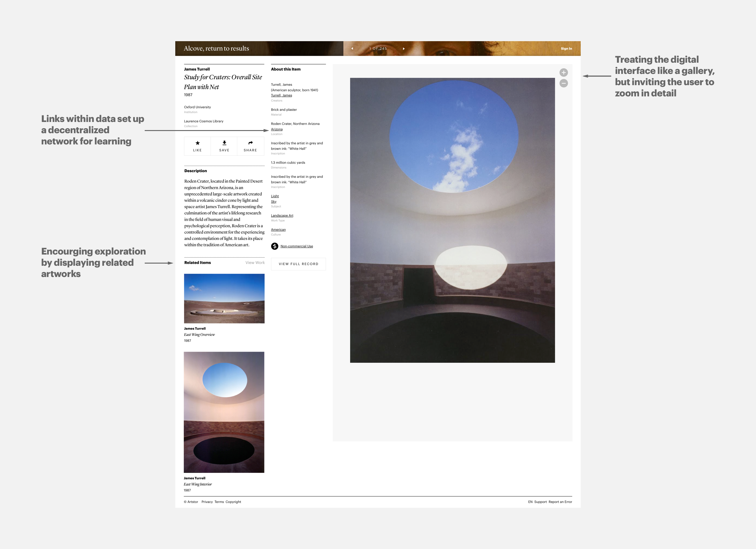Viewport: 756px width, 549px height.
Task: Open the Privacy footer link
Action: pos(207,502)
